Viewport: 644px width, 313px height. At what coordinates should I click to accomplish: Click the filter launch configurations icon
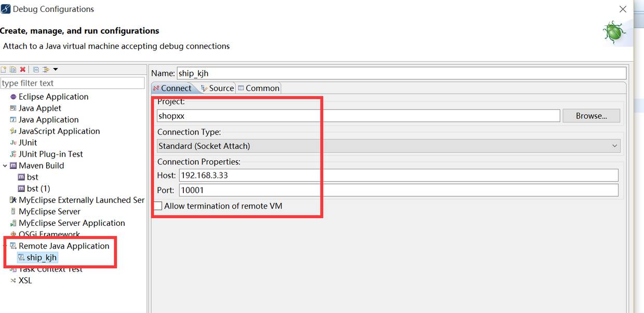pyautogui.click(x=46, y=70)
